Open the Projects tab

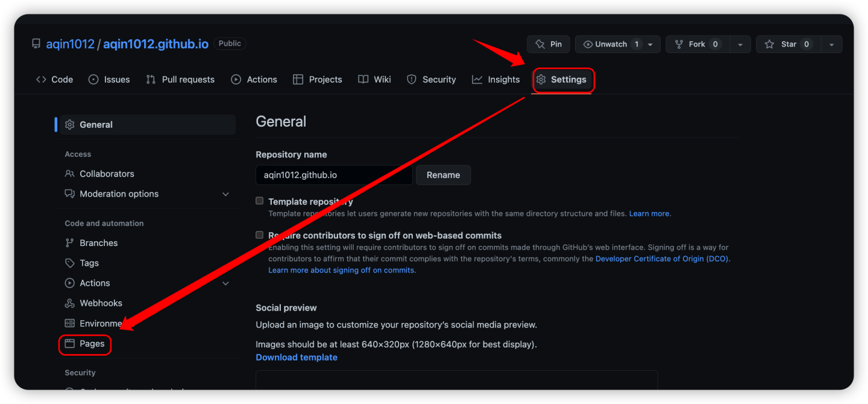318,80
